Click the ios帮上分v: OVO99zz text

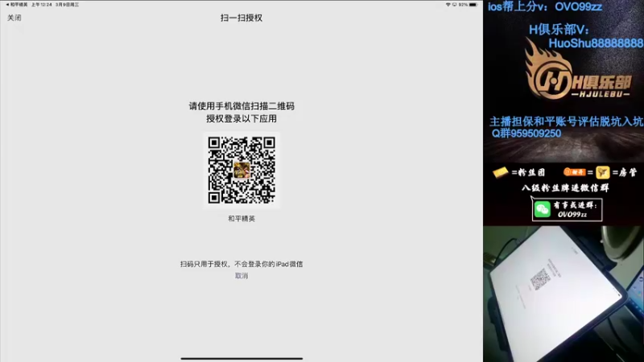545,6
